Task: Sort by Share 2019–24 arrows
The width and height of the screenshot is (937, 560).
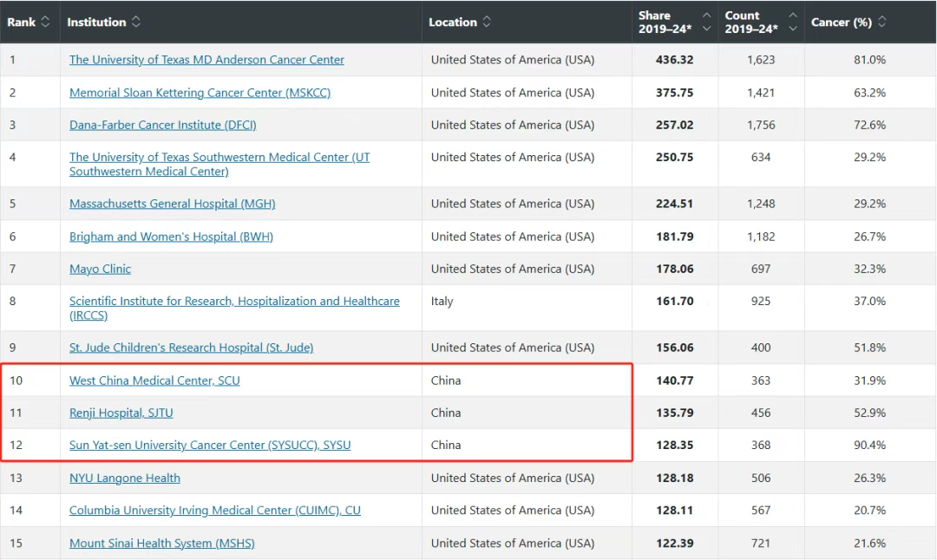Action: tap(707, 22)
